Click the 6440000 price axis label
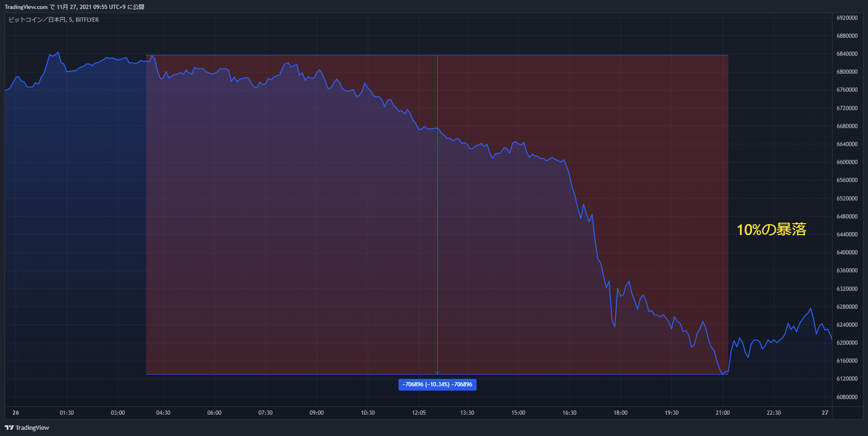868x436 pixels. tap(847, 235)
